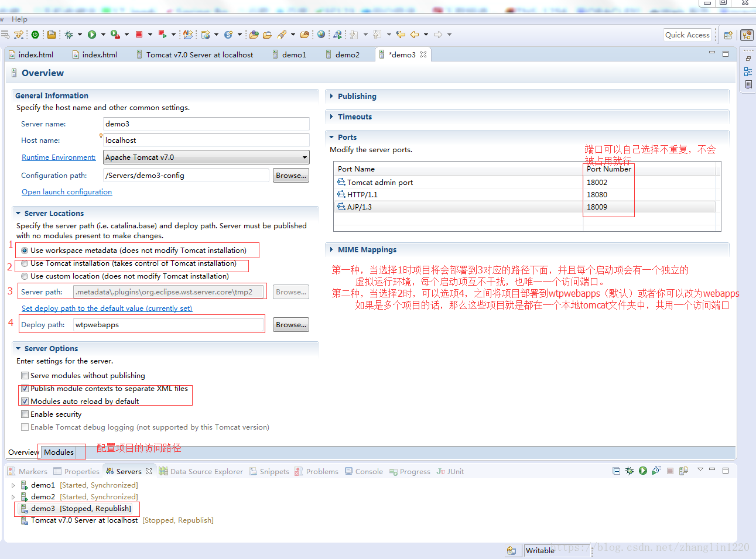Click the Open Perspective icon beside Quick Access
Screen dimensions: 756x559
pyautogui.click(x=728, y=35)
